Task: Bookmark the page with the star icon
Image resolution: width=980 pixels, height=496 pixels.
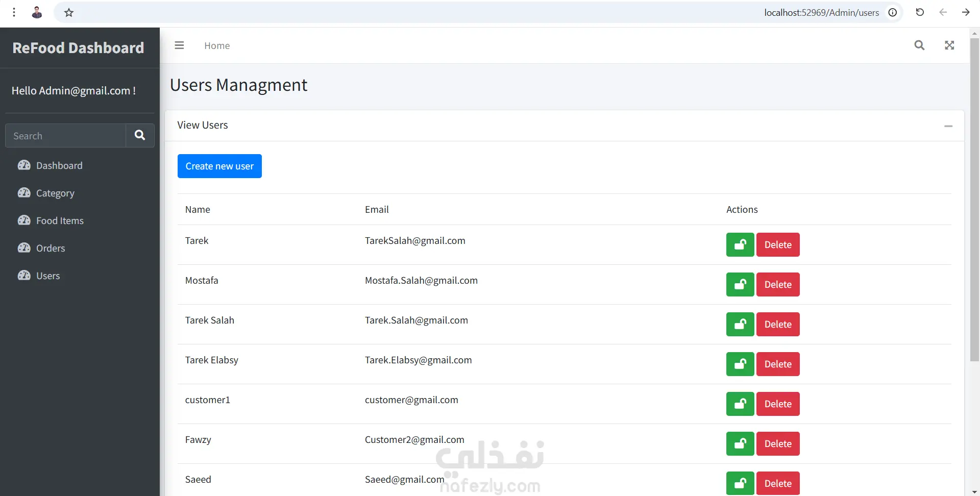Action: click(69, 13)
